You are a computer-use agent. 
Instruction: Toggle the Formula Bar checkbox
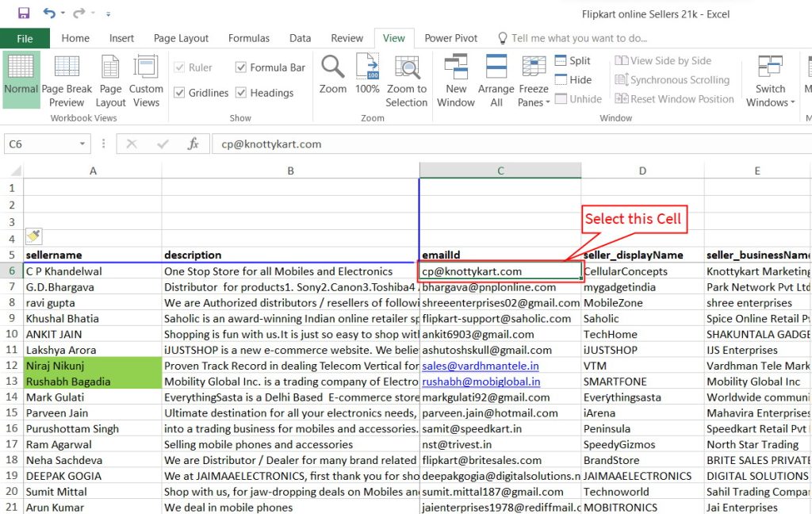241,67
